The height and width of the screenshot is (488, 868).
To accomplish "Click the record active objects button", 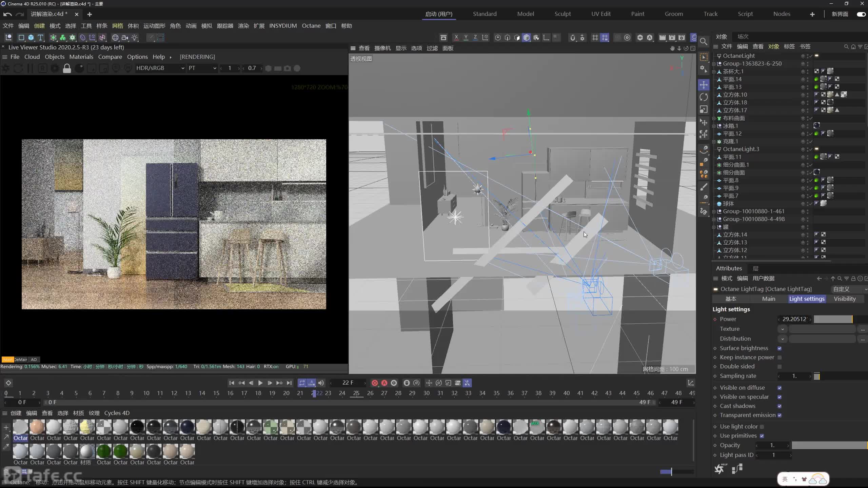I will (375, 383).
